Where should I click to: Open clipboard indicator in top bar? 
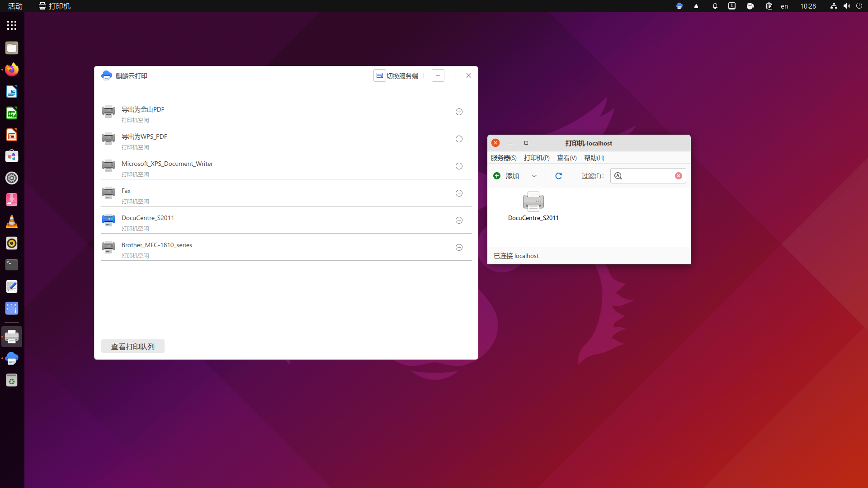point(769,6)
